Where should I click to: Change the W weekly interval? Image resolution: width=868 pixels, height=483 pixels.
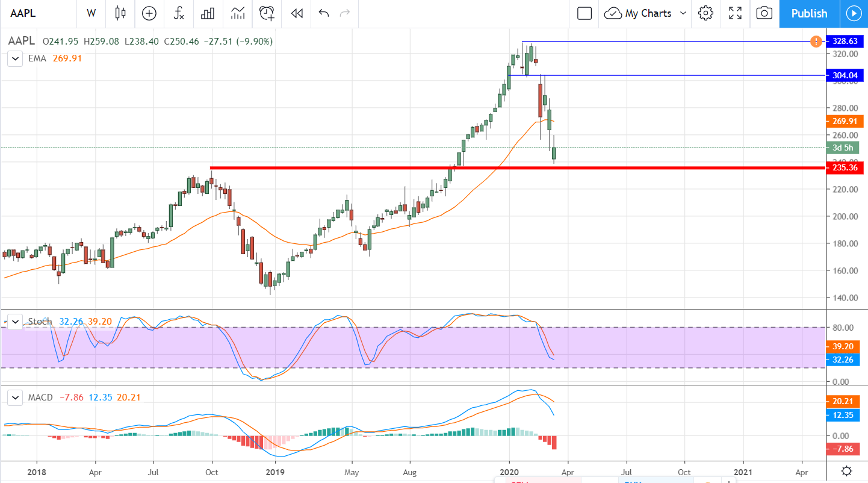tap(91, 13)
